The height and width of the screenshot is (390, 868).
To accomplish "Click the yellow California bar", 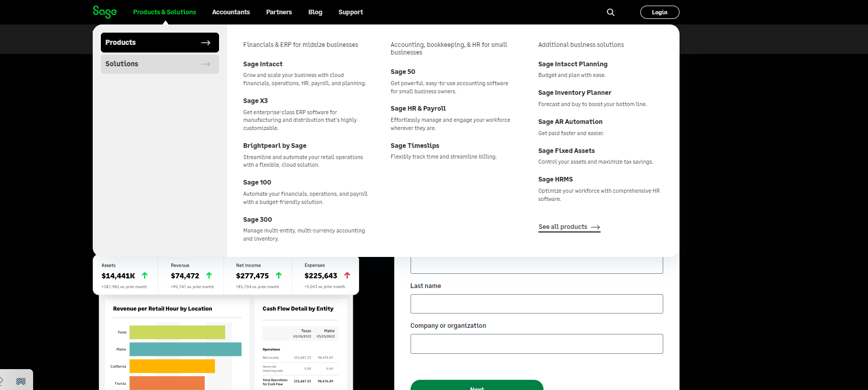I will [x=172, y=366].
